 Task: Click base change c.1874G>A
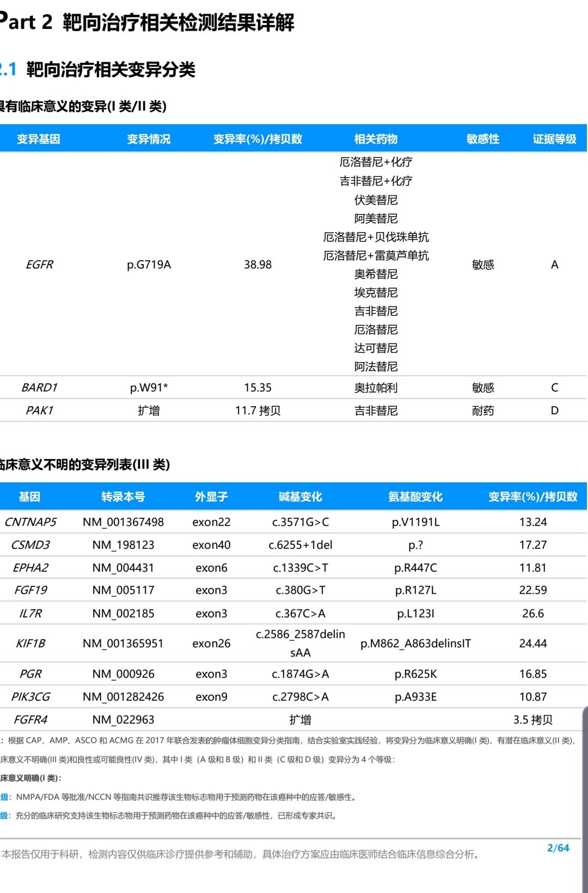pyautogui.click(x=301, y=674)
